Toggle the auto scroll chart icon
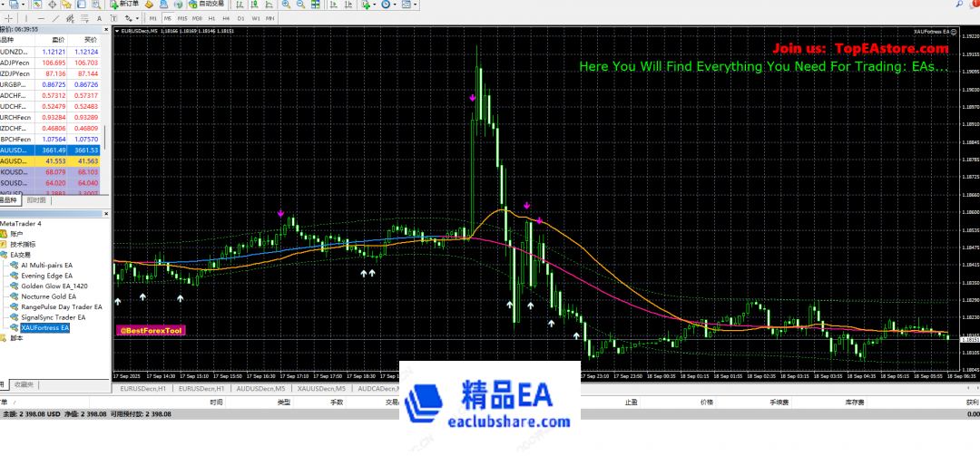 coord(333,5)
